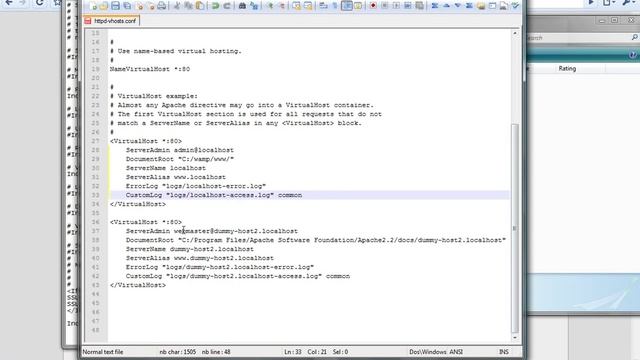
Task: Click the round help icon on teal bar
Action: (x=633, y=54)
